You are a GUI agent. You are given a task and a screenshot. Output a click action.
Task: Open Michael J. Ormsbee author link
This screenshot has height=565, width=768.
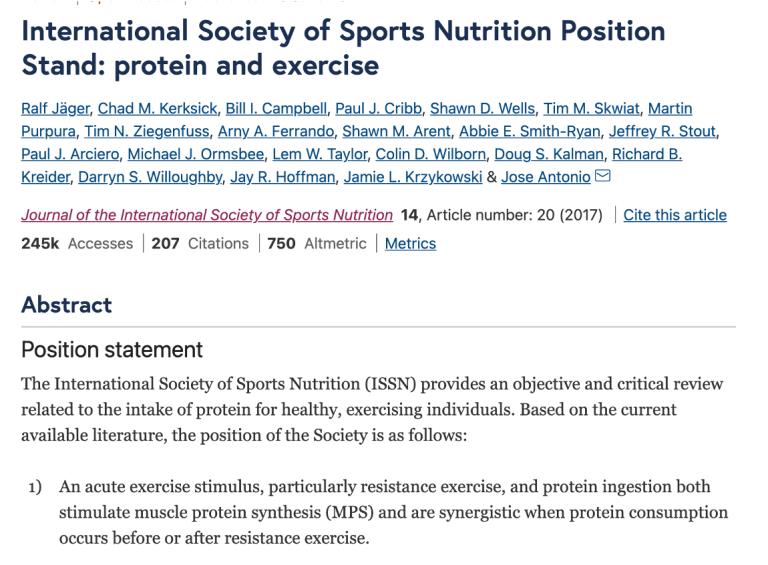click(x=196, y=154)
